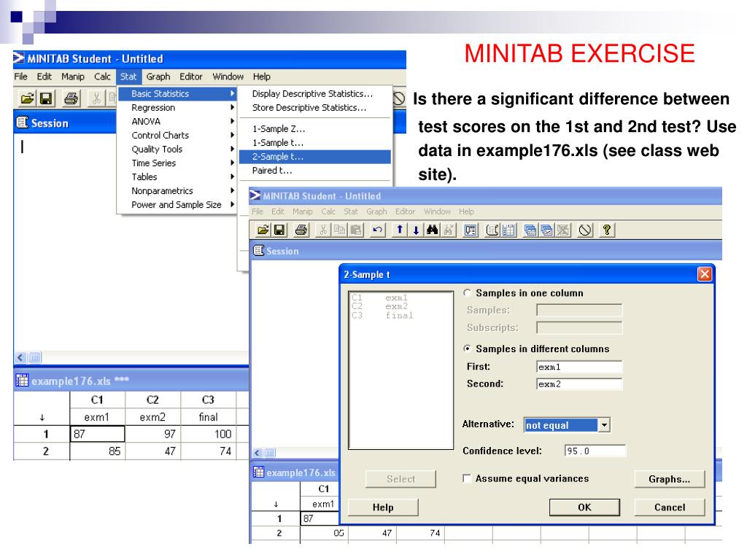The height and width of the screenshot is (560, 747).
Task: Click Paste clipboard icon in right MINITAB toolbar
Action: (x=356, y=230)
